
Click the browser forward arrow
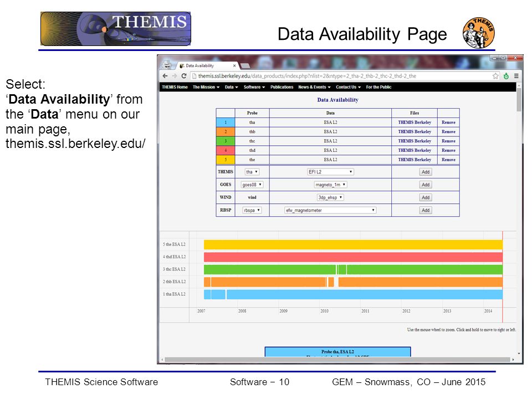tap(175, 76)
